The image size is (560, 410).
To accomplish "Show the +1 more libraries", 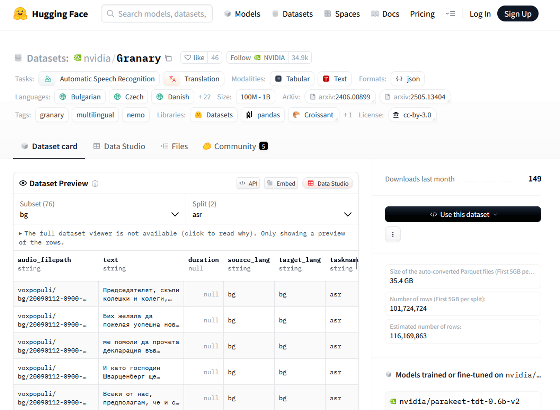I will click(x=348, y=115).
